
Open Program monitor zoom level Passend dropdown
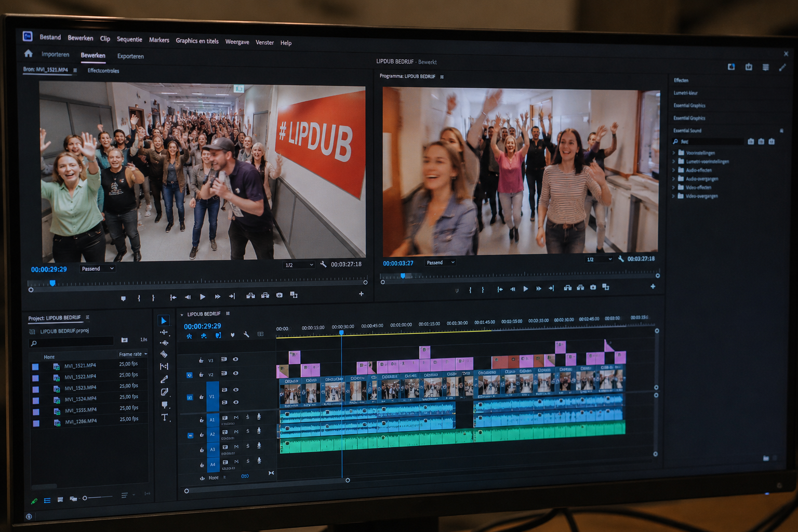coord(441,262)
